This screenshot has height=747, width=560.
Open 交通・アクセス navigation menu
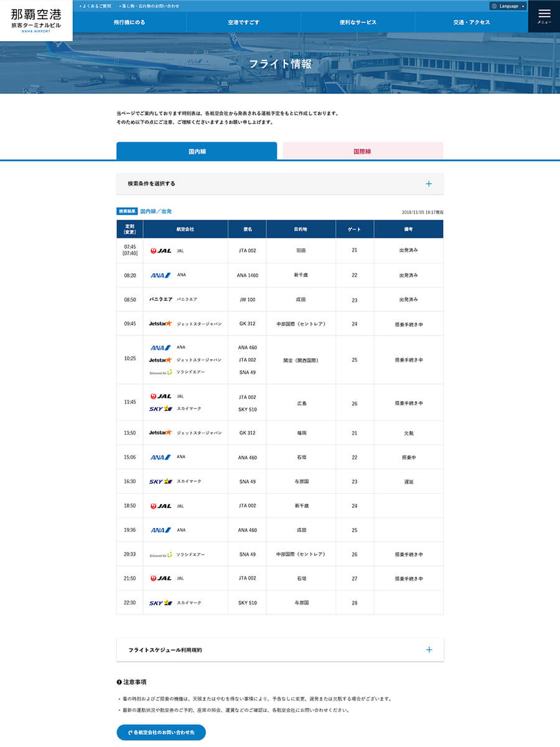[x=471, y=22]
